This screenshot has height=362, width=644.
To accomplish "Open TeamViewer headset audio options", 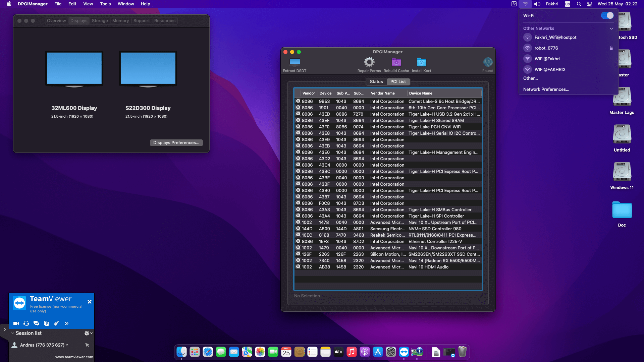I will point(26,323).
